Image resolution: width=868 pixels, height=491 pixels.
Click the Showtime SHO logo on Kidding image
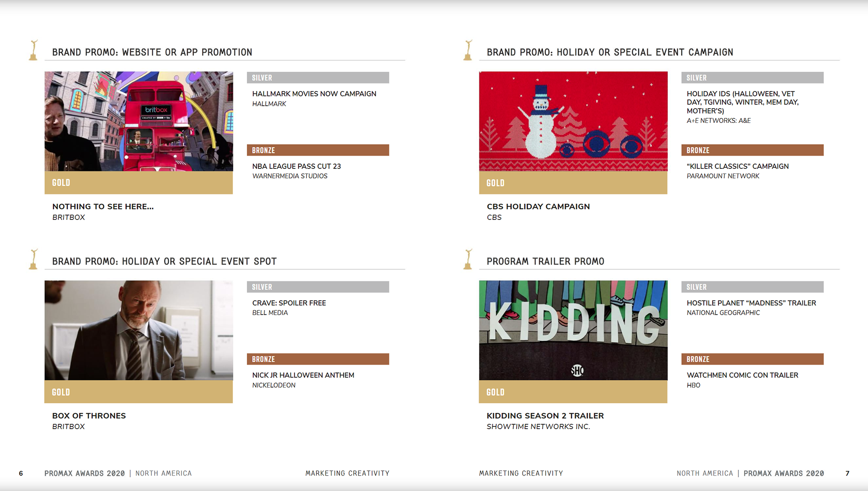pyautogui.click(x=577, y=371)
